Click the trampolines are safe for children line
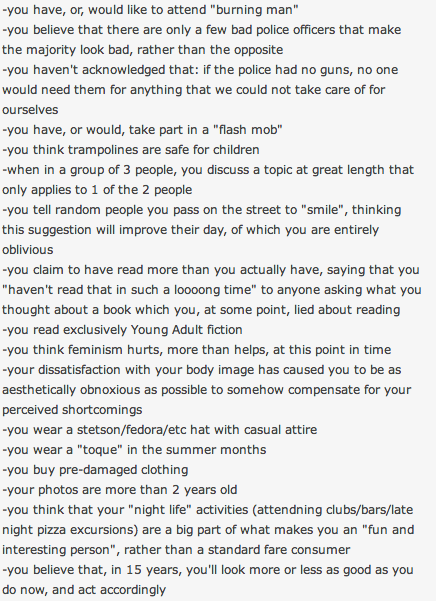436x601 pixels. coord(131,149)
